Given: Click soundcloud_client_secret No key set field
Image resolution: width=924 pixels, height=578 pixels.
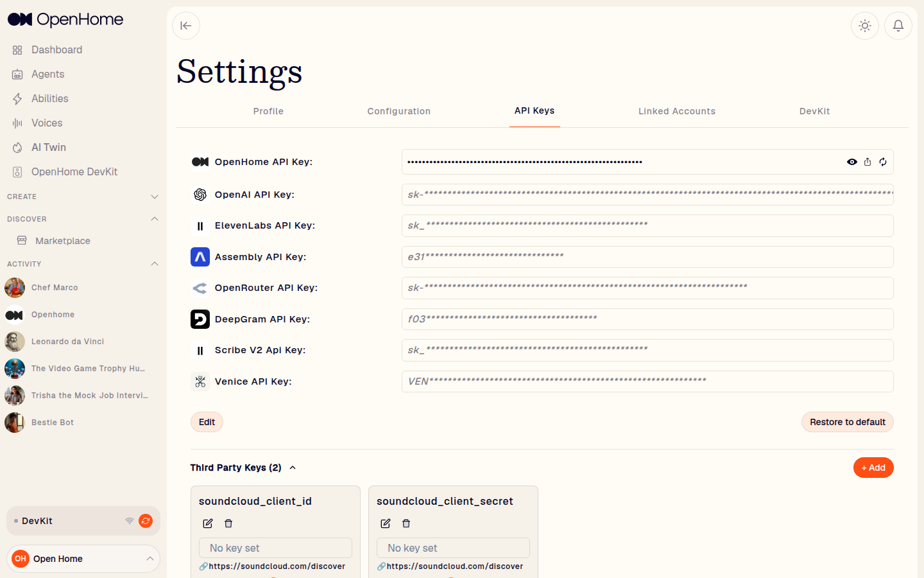Looking at the screenshot, I should 453,548.
